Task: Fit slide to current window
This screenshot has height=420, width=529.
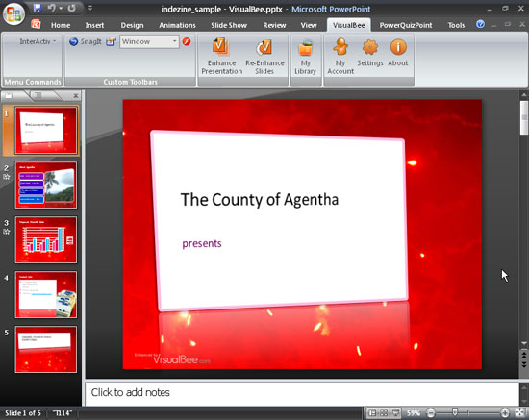Action: pyautogui.click(x=520, y=413)
